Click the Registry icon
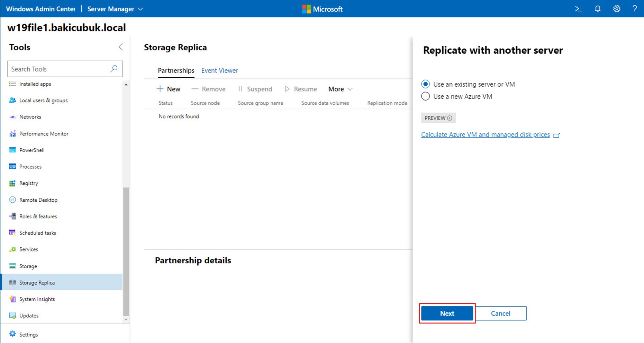This screenshot has width=644, height=343. (12, 183)
